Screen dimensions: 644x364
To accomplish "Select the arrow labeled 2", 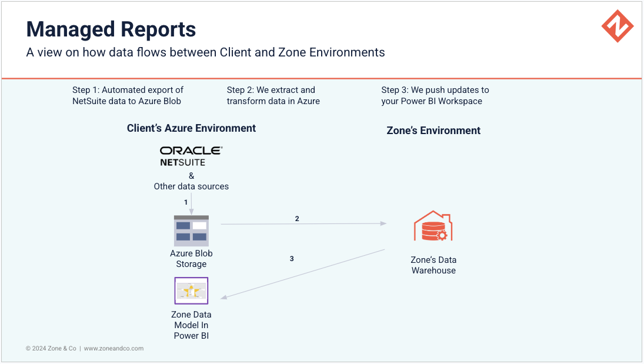I will pos(303,223).
